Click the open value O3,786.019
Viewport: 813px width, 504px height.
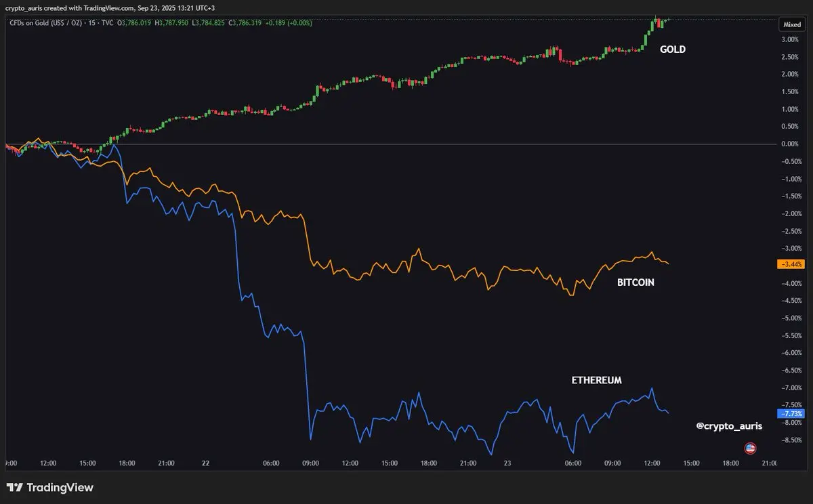[135, 24]
